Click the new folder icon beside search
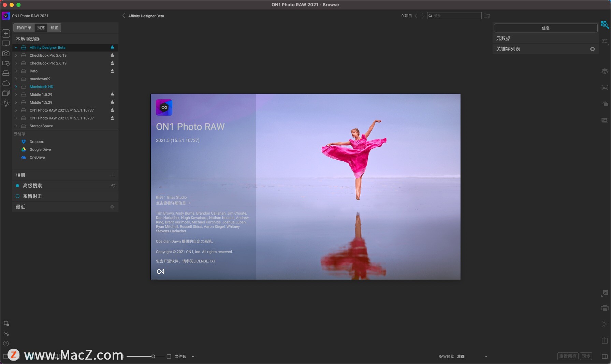The width and height of the screenshot is (611, 364). click(487, 16)
